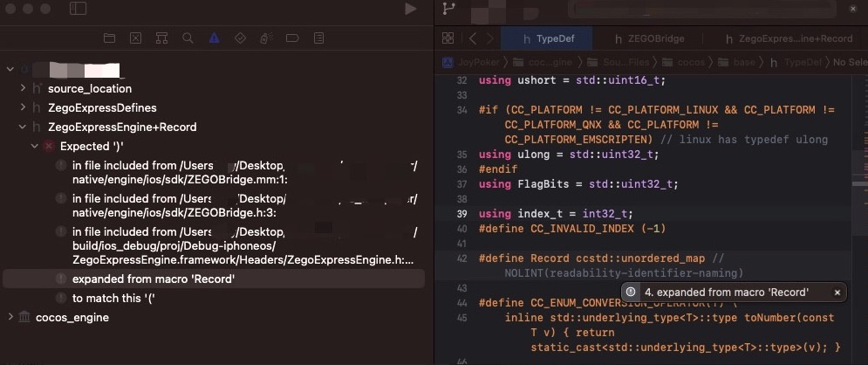Go back in editor history
The height and width of the screenshot is (365, 868).
472,38
